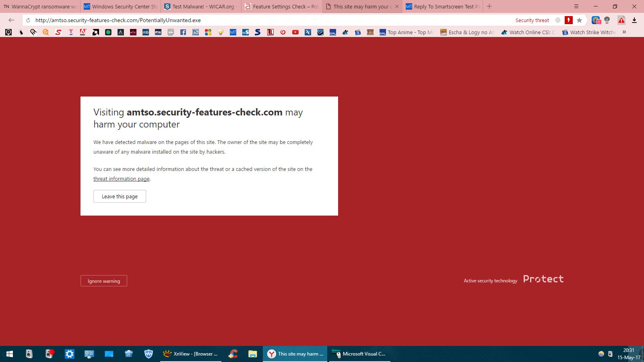This screenshot has width=644, height=362.
Task: Switch to the Test Malware WICAR.org tab
Action: (x=201, y=6)
